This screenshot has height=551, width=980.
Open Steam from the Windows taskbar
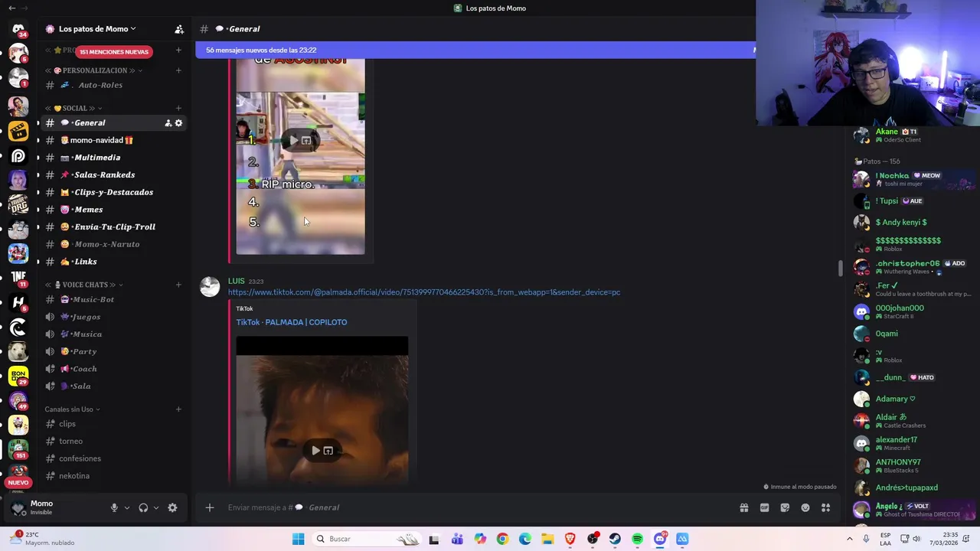pyautogui.click(x=615, y=539)
